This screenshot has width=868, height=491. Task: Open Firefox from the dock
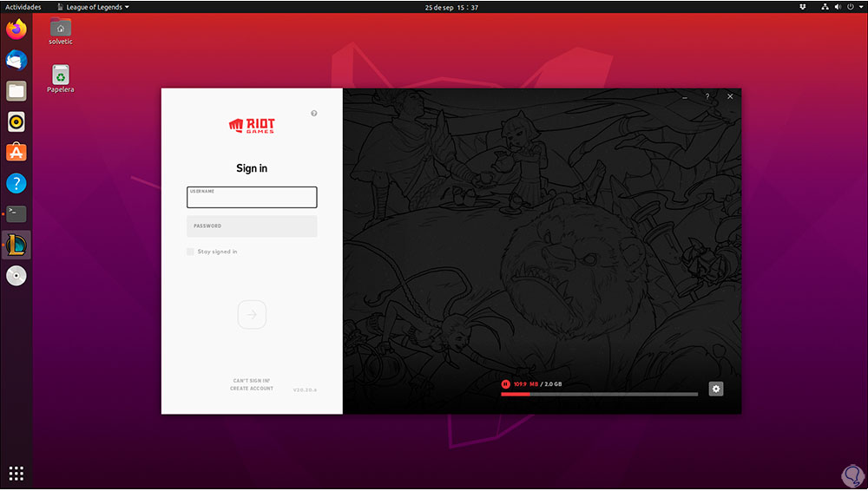pyautogui.click(x=16, y=29)
